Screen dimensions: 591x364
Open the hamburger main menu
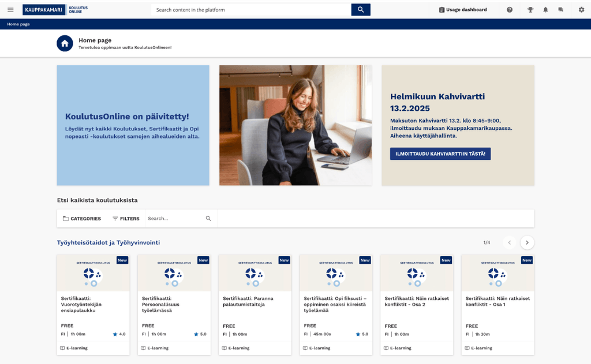[10, 10]
